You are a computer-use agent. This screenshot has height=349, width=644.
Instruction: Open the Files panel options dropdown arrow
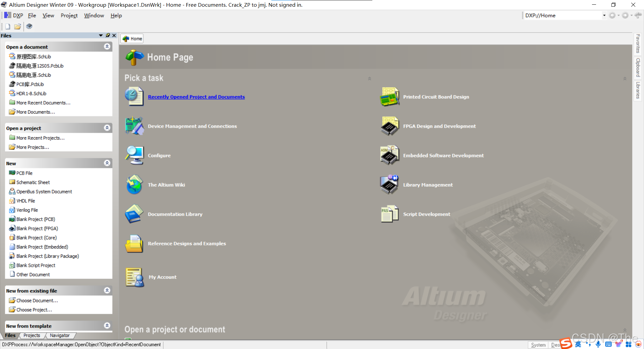tap(101, 35)
